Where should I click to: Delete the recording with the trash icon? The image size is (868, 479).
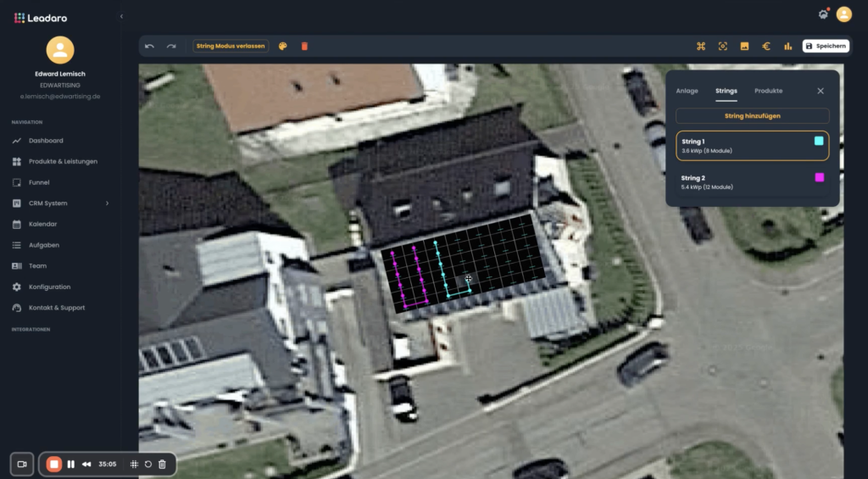(x=162, y=464)
